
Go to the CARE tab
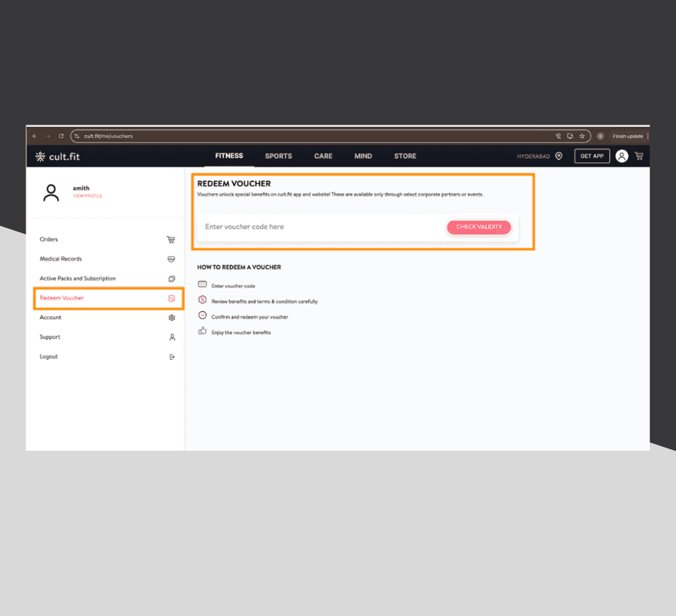coord(323,156)
